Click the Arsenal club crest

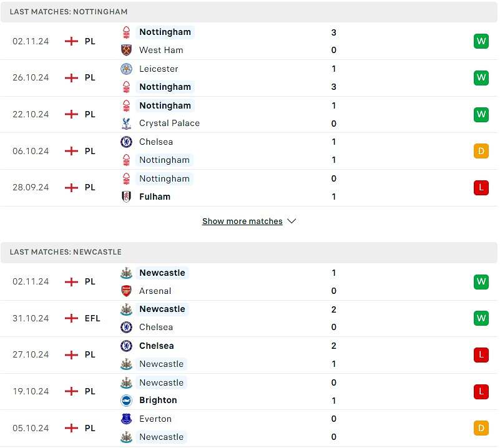point(127,291)
